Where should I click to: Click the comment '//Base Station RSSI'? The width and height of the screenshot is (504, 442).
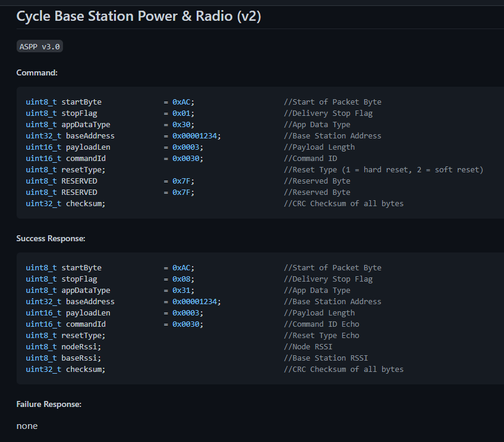point(326,358)
